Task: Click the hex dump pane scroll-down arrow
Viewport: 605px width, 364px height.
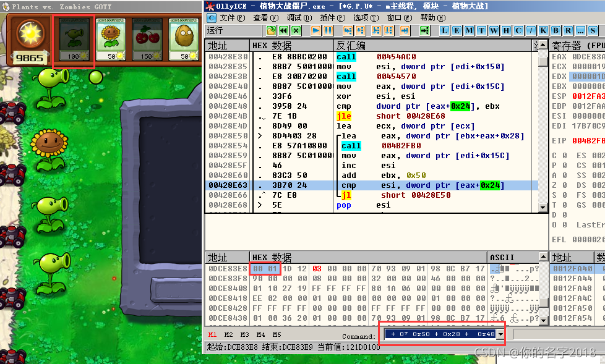Action: 543,320
